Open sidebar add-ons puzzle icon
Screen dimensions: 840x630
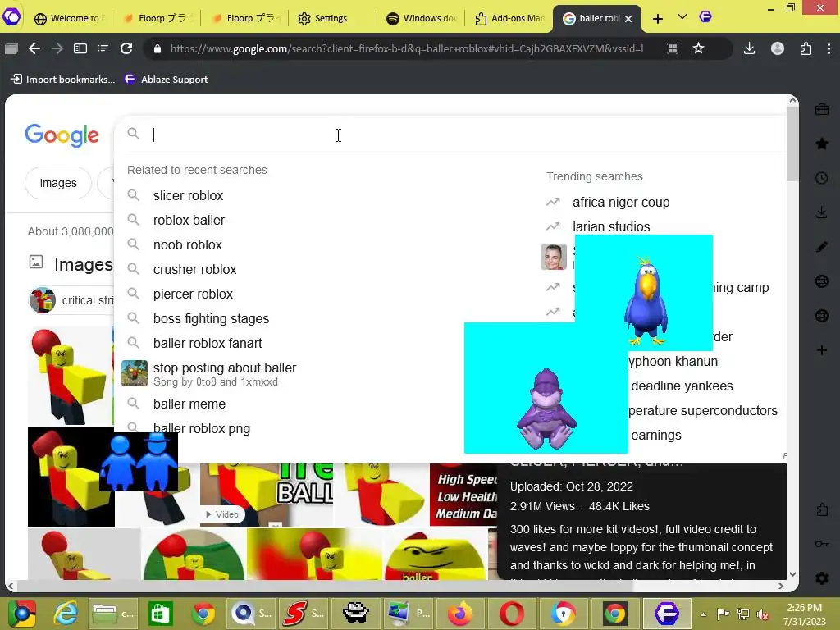tap(822, 509)
